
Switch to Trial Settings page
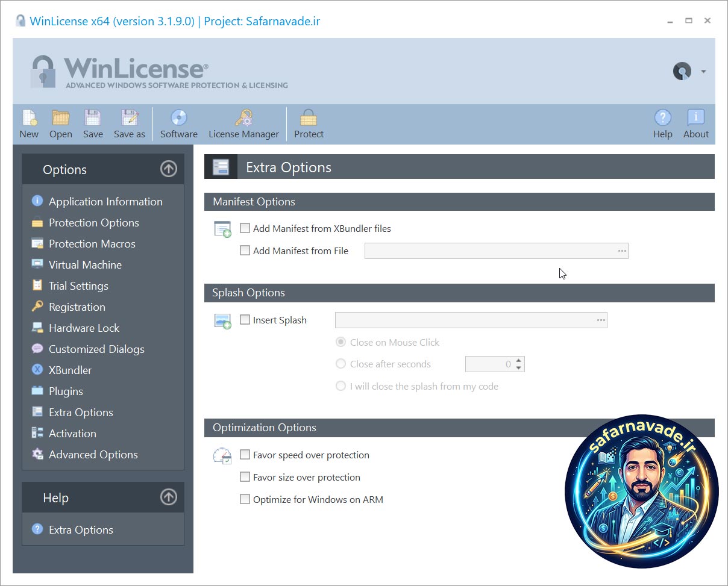(x=78, y=285)
